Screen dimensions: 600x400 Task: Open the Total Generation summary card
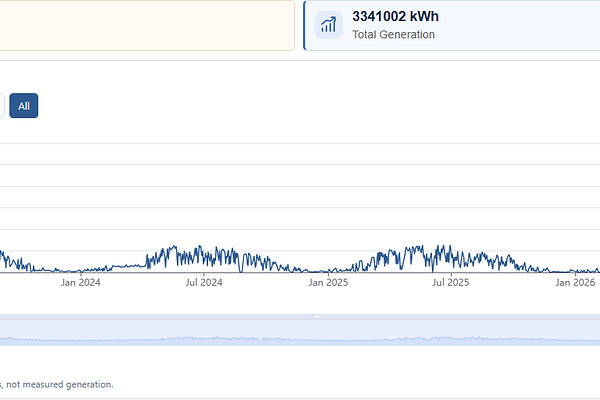[x=452, y=25]
